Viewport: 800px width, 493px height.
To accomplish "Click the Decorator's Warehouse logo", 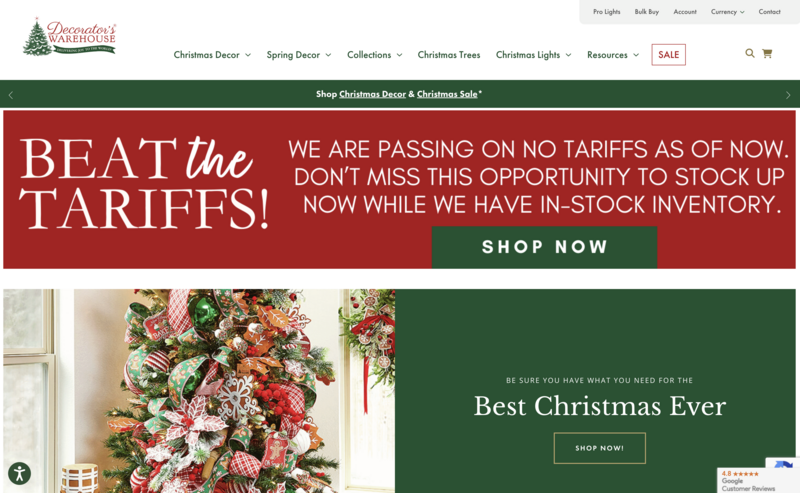I will pos(69,36).
